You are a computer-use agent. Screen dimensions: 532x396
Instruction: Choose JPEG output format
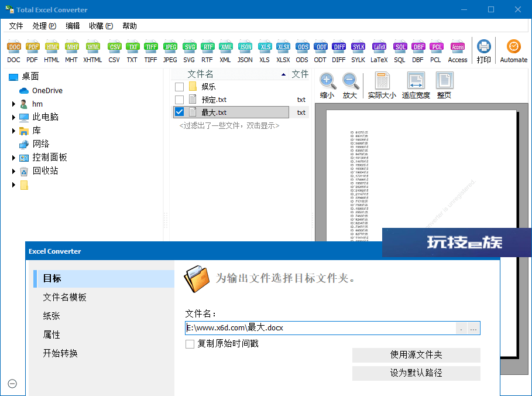[170, 51]
